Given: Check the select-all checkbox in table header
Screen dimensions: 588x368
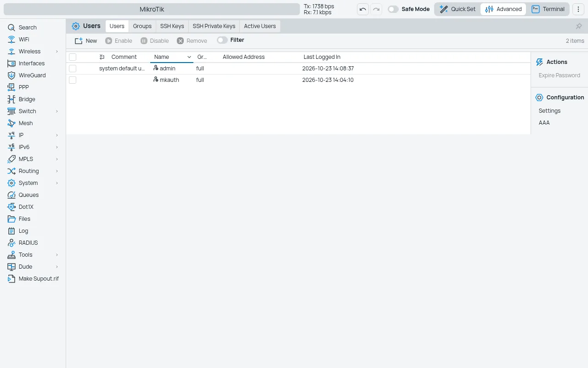Looking at the screenshot, I should (x=73, y=57).
